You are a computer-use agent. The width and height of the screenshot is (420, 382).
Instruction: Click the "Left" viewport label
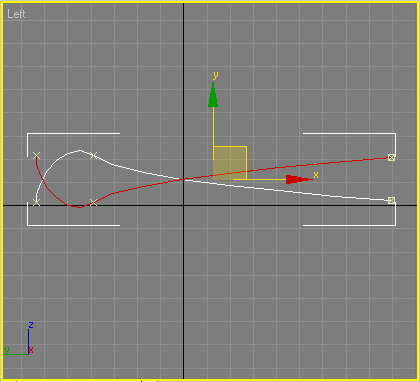(16, 14)
